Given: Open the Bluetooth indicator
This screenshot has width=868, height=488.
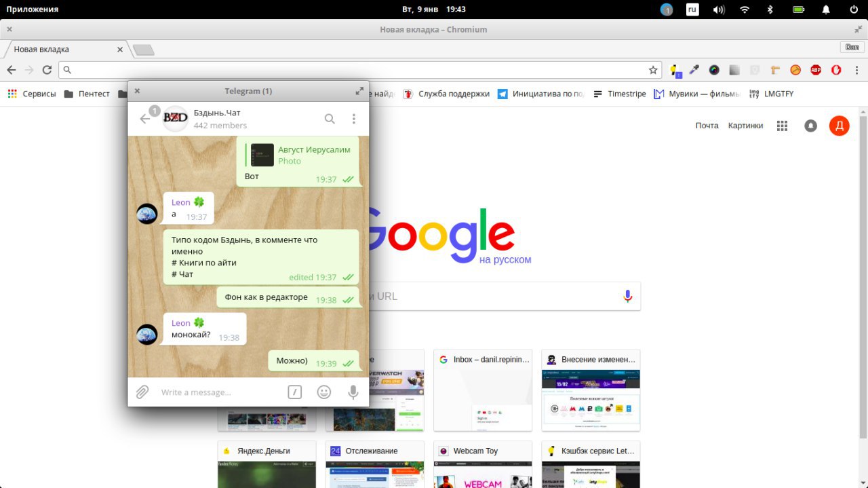Looking at the screenshot, I should point(770,10).
